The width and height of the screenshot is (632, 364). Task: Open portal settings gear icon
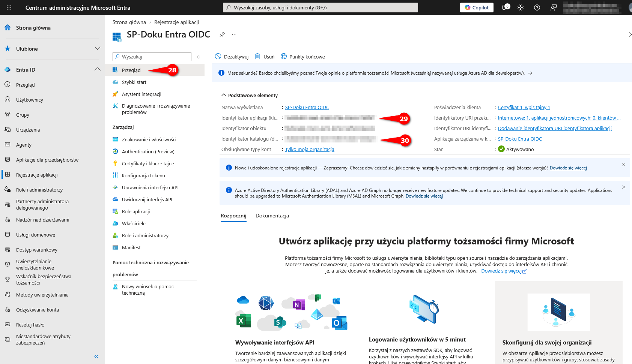[521, 7]
